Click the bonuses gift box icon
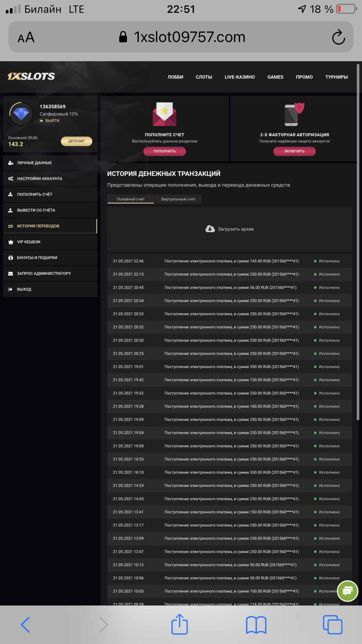Image resolution: width=362 pixels, height=644 pixels. 11,258
